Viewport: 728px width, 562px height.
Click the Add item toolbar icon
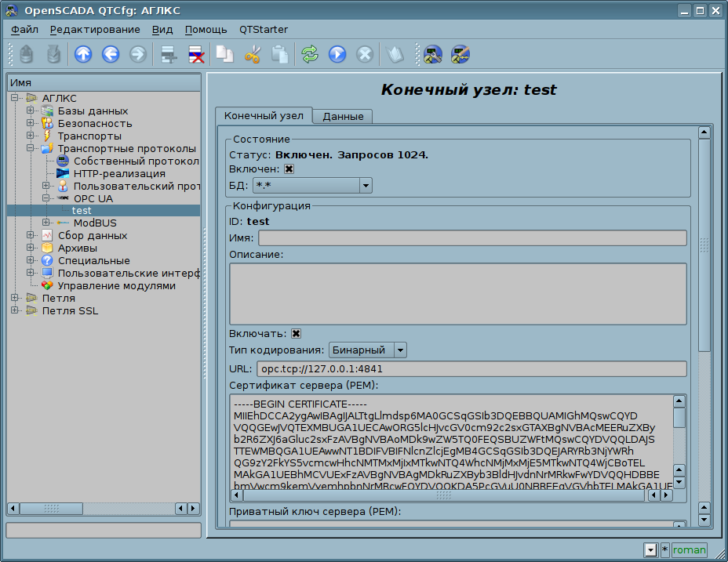[x=167, y=54]
